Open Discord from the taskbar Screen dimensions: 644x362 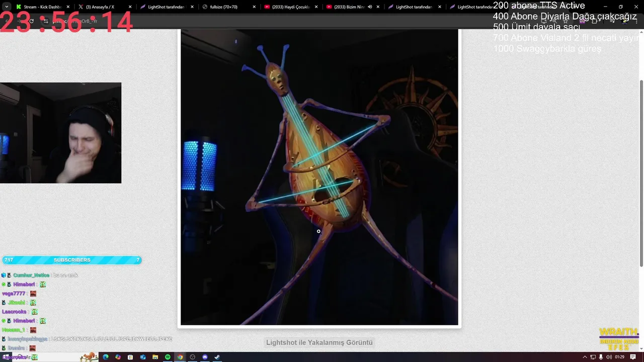click(x=205, y=357)
